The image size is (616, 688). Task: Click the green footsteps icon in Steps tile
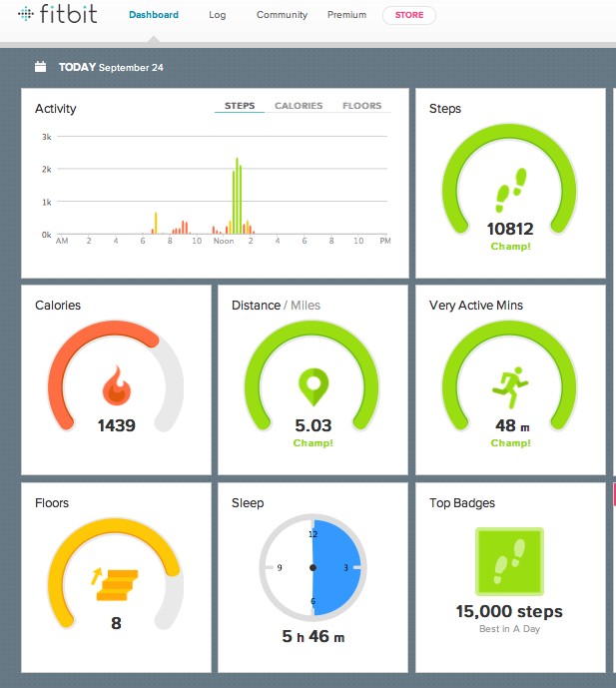click(510, 188)
